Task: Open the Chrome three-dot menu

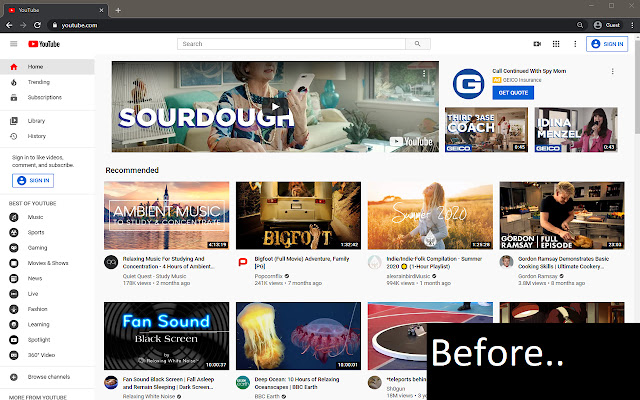Action: [x=632, y=25]
